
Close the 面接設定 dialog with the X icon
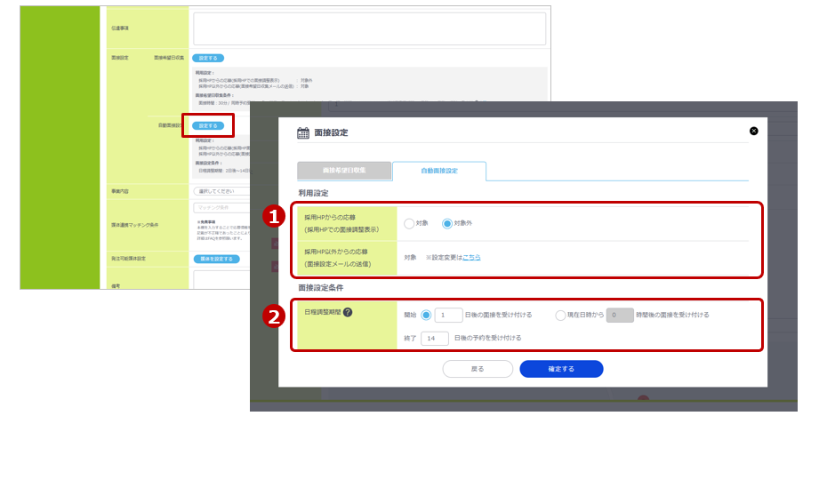[754, 131]
